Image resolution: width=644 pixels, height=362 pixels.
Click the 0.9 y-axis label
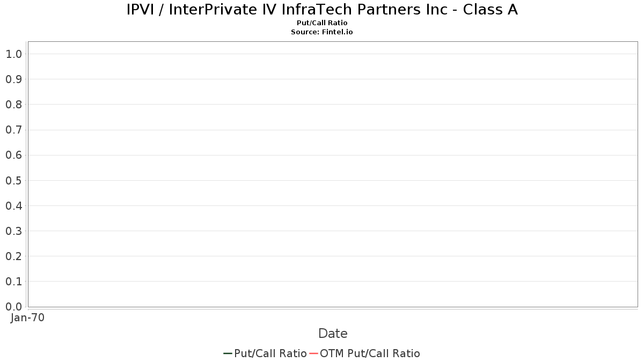coord(13,79)
